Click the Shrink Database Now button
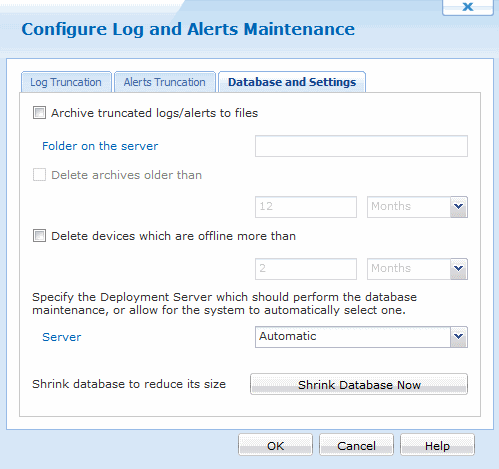Image resolution: width=499 pixels, height=469 pixels. [359, 384]
